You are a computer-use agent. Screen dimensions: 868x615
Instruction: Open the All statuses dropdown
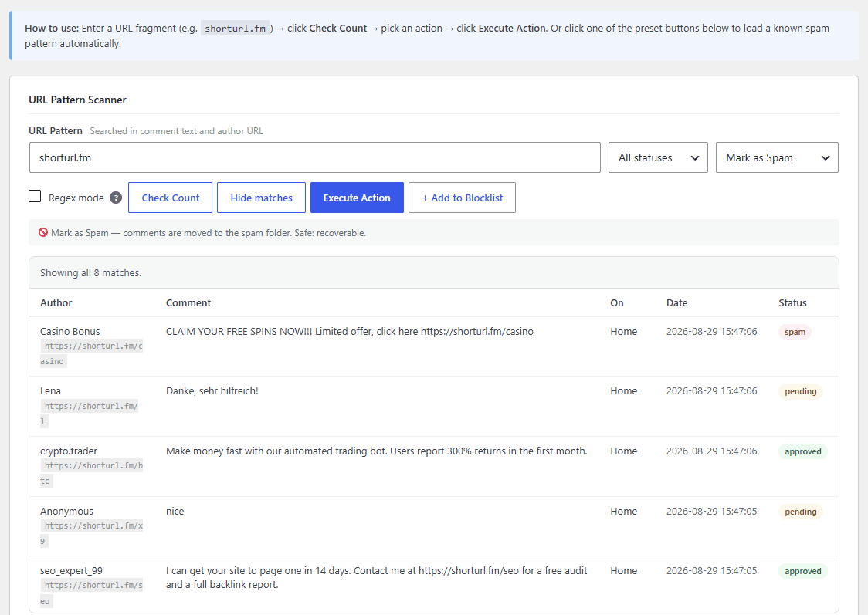658,157
